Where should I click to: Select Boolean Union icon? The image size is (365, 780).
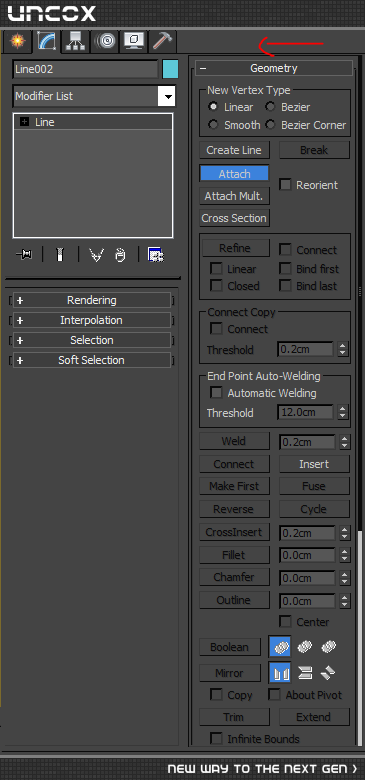[279, 647]
